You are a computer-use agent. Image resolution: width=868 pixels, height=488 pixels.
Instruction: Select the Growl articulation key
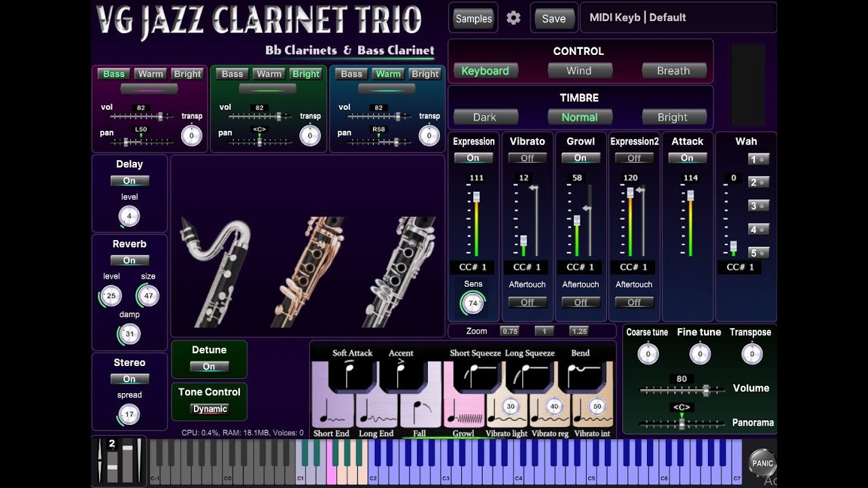(x=464, y=411)
